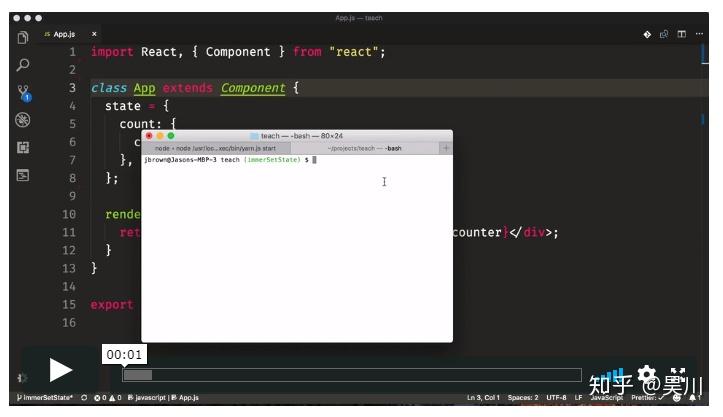The image size is (723, 417).
Task: Click the underlined 'Component' on line 3
Action: [x=253, y=88]
